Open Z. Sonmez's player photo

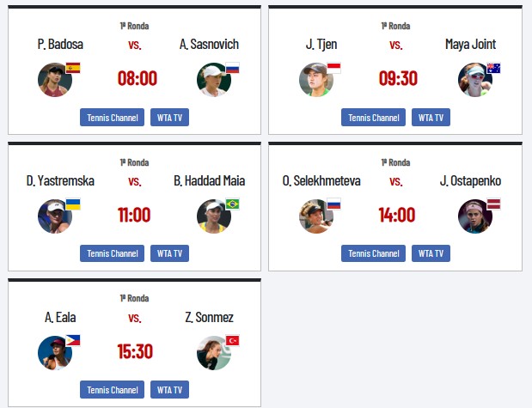(x=214, y=353)
